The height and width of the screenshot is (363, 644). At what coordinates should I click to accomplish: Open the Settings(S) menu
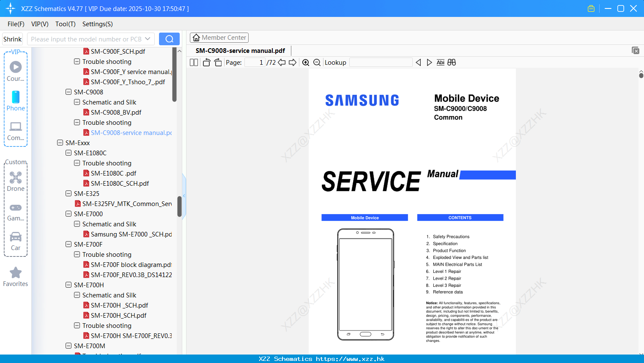pos(98,24)
